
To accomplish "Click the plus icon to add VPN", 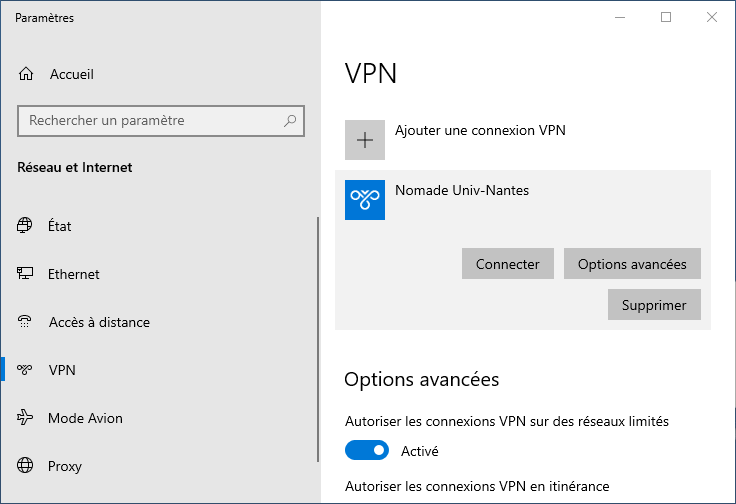I will (365, 140).
